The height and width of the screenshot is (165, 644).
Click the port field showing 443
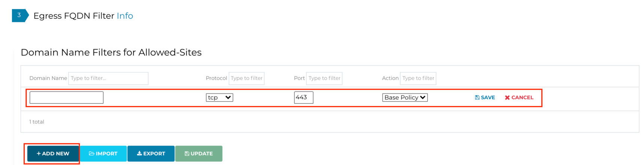303,97
